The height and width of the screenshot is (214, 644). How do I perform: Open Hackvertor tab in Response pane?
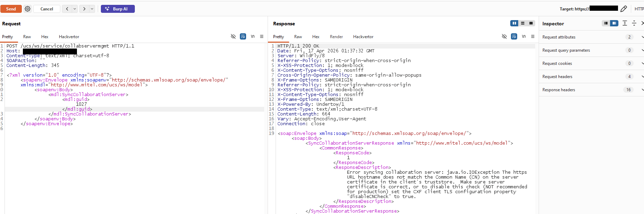click(x=363, y=37)
